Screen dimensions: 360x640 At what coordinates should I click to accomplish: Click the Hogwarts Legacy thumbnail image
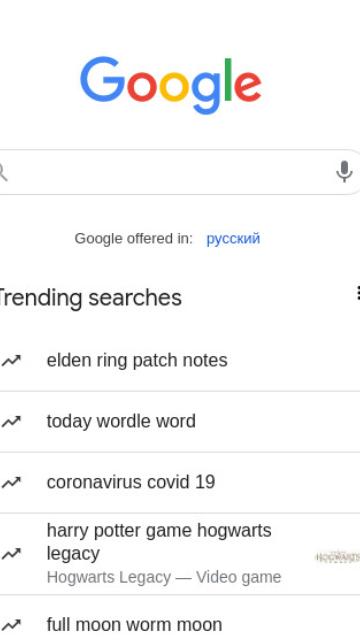(338, 557)
